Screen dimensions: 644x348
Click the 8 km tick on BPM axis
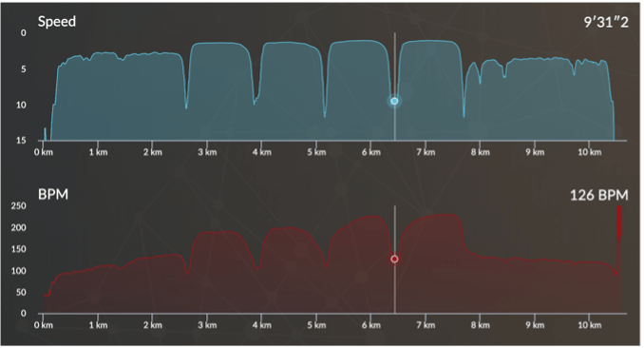pyautogui.click(x=480, y=325)
